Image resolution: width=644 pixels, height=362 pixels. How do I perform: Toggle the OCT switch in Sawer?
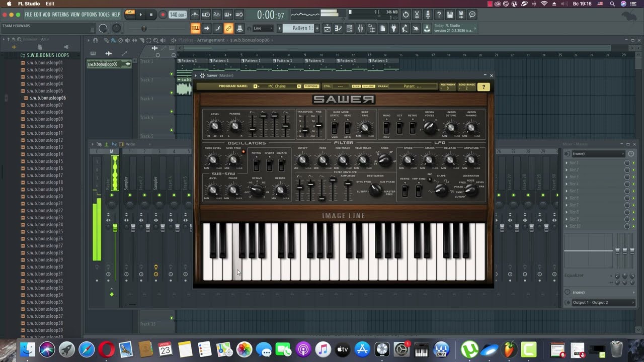(x=399, y=128)
